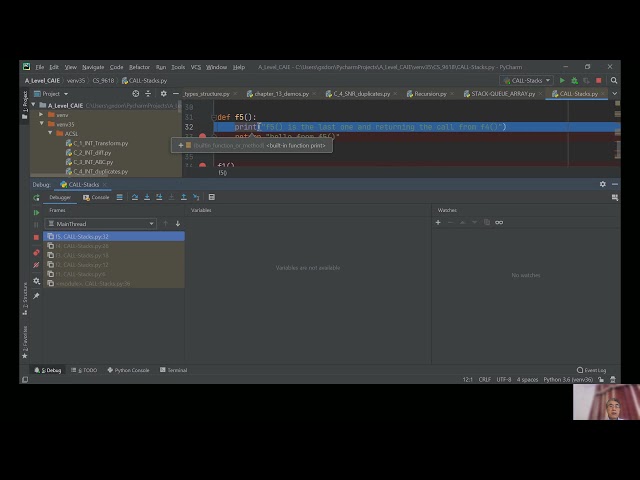
Task: Open the Refactor menu
Action: (x=139, y=67)
